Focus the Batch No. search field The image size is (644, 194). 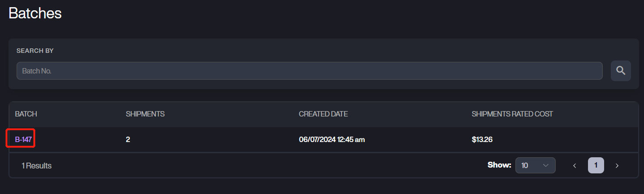309,71
